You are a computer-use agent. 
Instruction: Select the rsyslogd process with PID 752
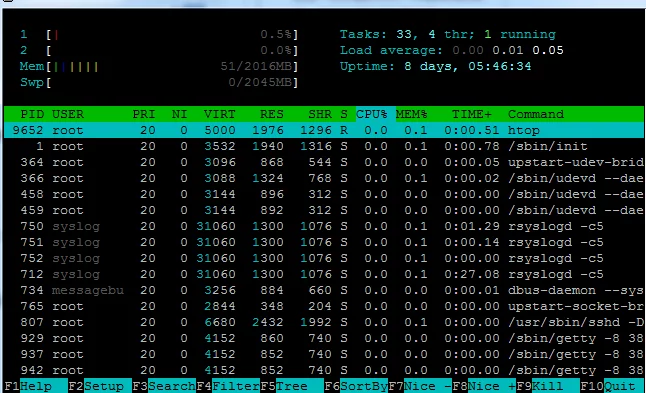click(x=324, y=258)
